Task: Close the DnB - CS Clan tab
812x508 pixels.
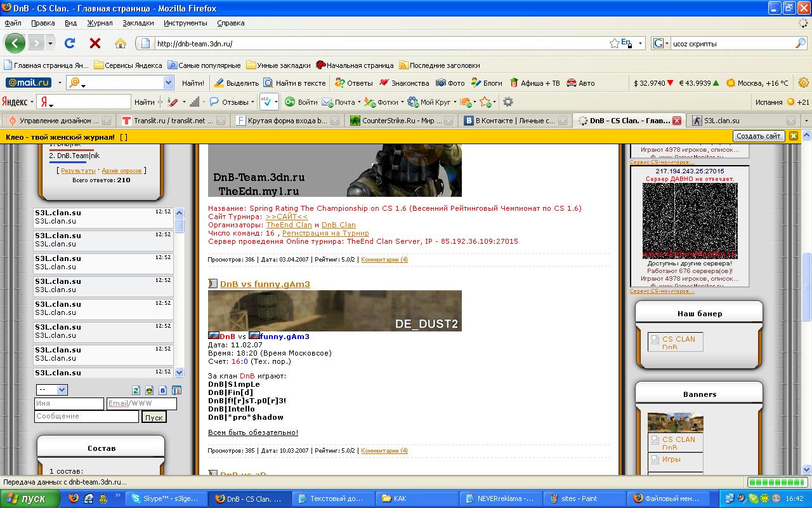Action: (676, 120)
